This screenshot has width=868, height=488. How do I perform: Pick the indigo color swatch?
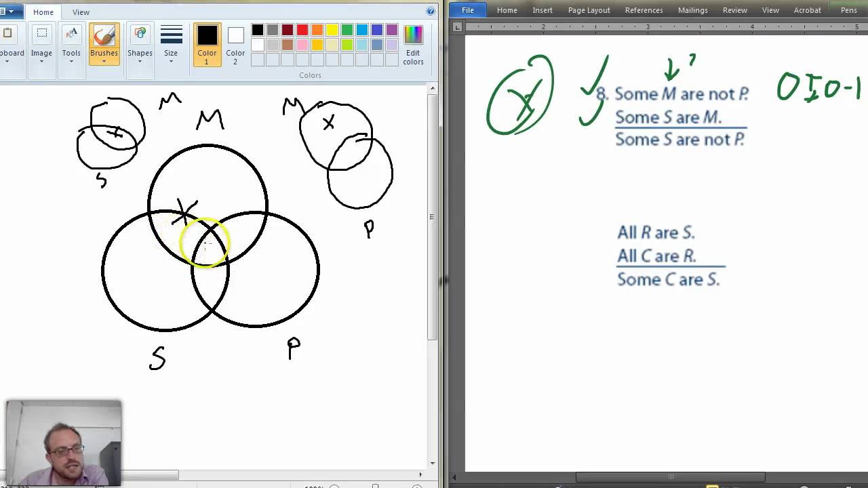(377, 30)
